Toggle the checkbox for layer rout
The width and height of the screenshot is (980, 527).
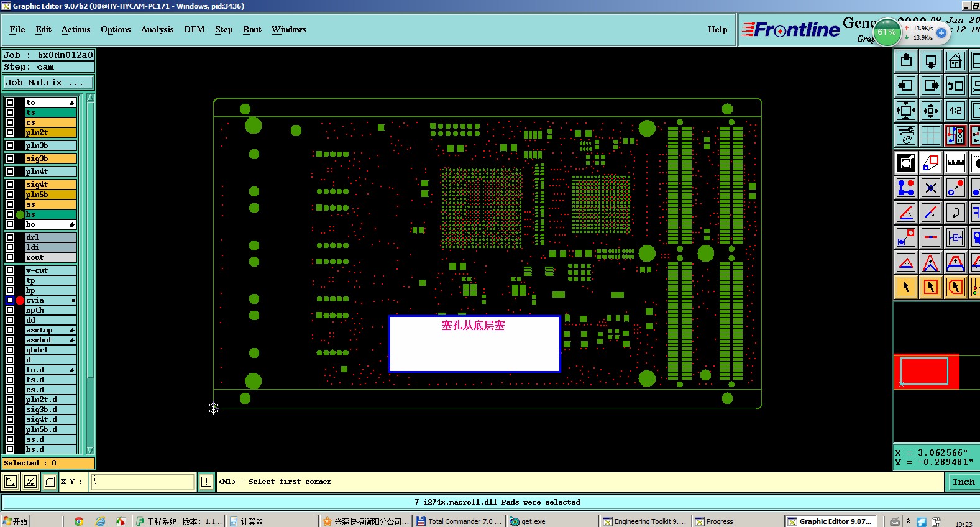coord(10,257)
